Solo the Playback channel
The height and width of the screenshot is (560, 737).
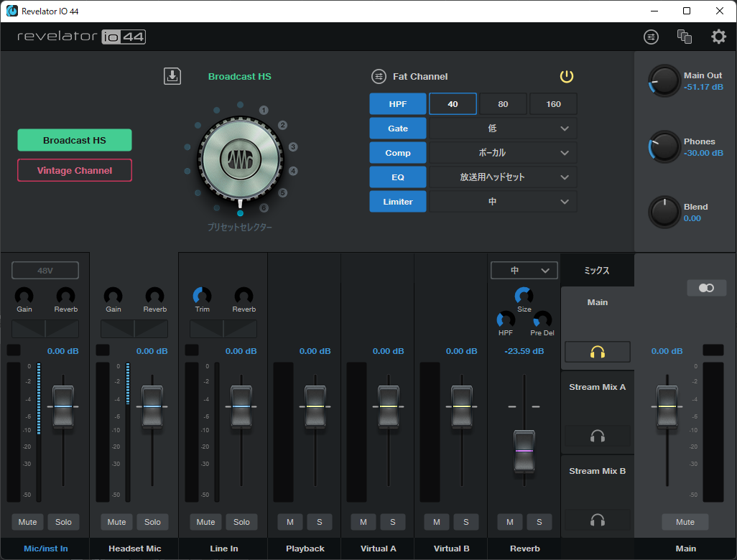320,522
